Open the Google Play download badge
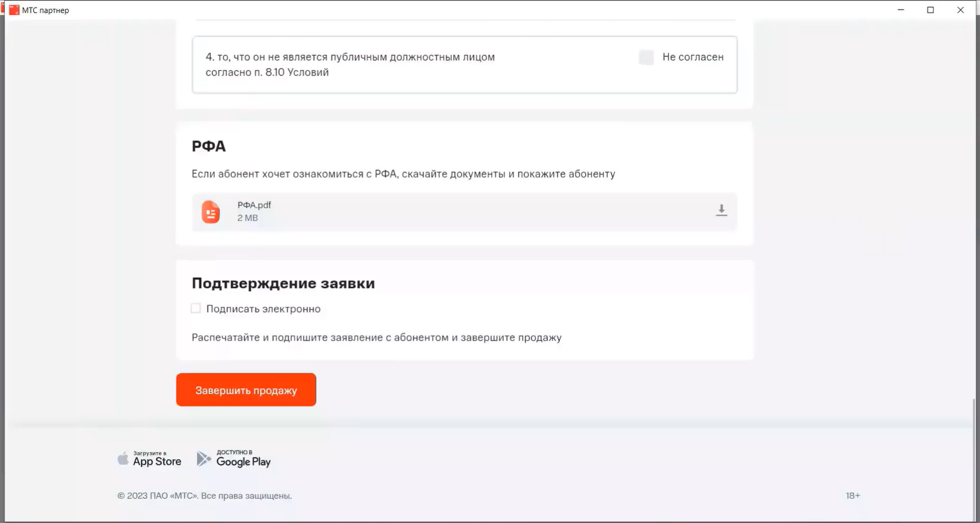Screen dimensions: 980x523 (x=234, y=459)
